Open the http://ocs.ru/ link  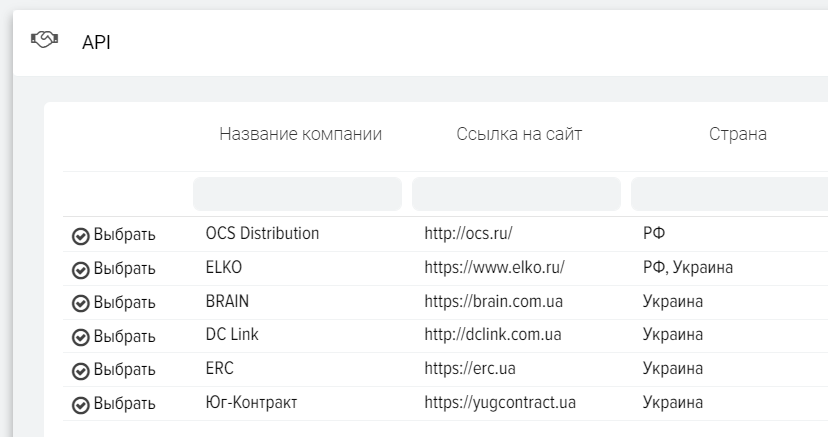[468, 234]
